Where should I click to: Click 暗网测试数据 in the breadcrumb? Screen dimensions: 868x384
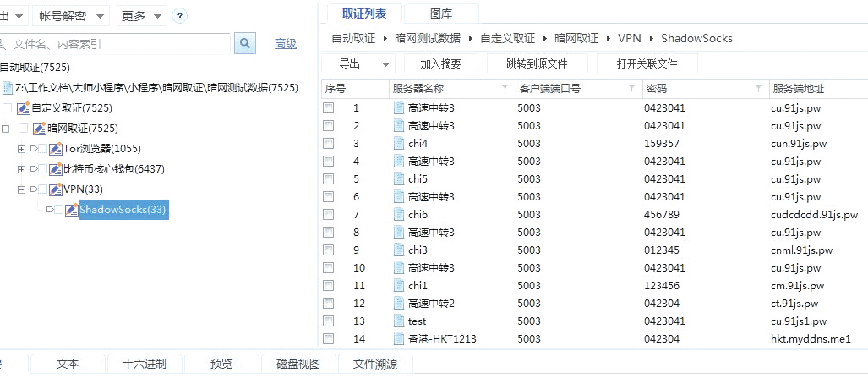point(428,38)
